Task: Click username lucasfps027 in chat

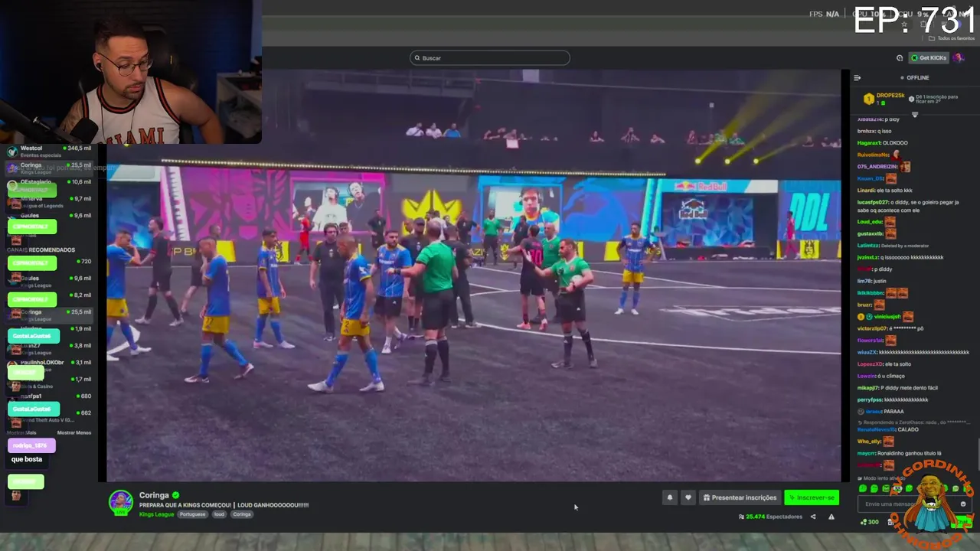Action: (873, 202)
